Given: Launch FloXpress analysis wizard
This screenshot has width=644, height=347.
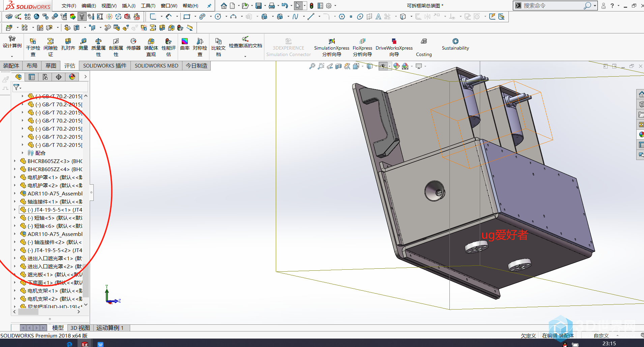Looking at the screenshot, I should [x=362, y=47].
